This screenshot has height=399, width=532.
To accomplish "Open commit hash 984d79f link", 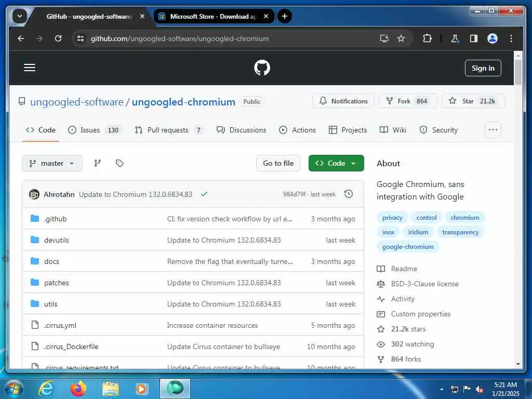I will tap(294, 194).
